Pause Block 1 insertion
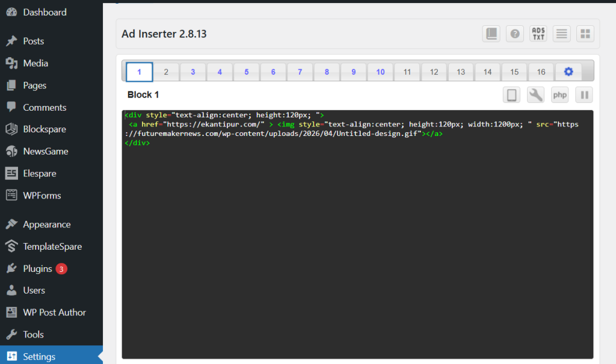Screen dimensions: 616x364 tap(584, 95)
